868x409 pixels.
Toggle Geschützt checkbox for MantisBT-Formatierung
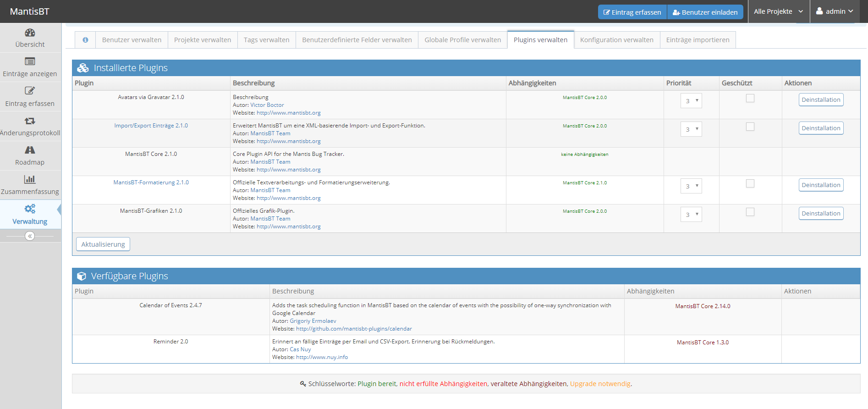point(750,183)
